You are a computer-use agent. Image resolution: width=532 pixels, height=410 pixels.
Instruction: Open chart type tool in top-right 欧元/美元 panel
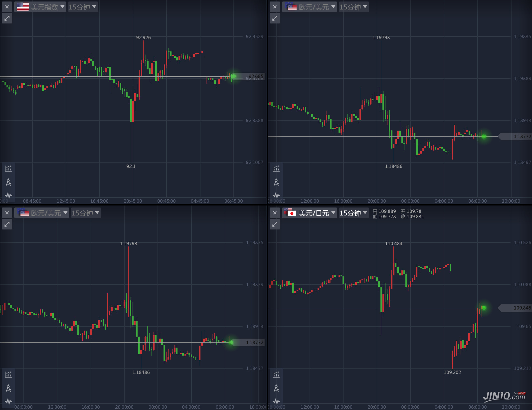coord(276,169)
